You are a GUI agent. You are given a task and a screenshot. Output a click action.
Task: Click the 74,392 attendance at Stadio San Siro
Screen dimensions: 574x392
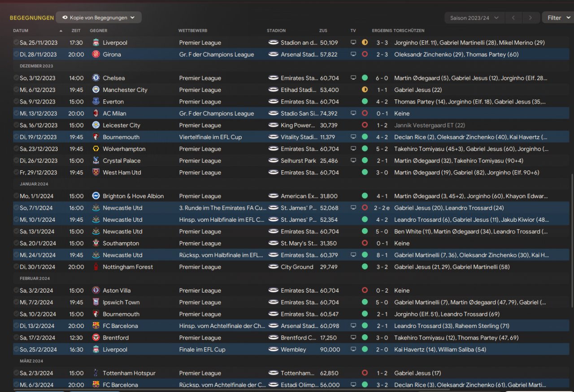point(329,113)
